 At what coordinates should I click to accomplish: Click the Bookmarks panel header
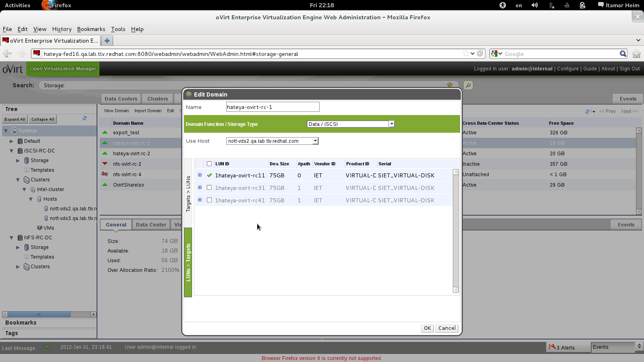48,323
